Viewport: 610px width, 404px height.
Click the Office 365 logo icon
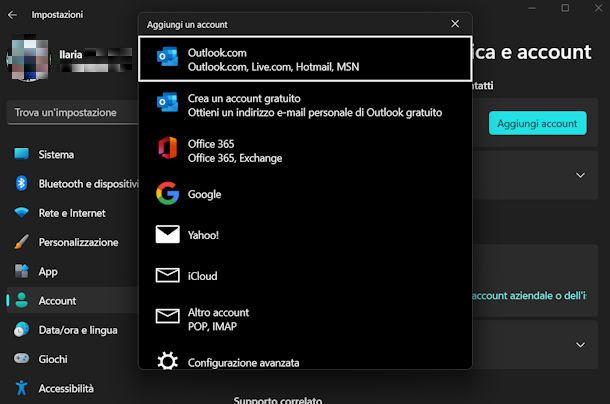tap(167, 148)
